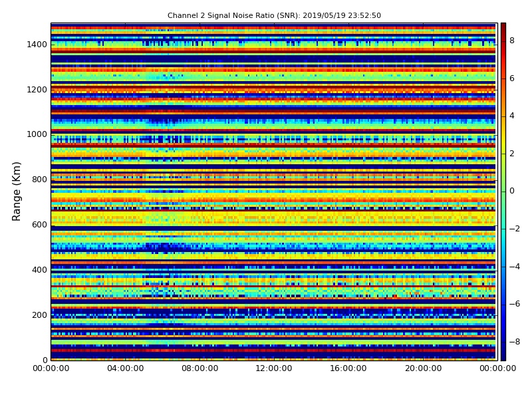The width and height of the screenshot is (532, 399).
Task: Click the colorbar label 4
Action: click(x=512, y=116)
